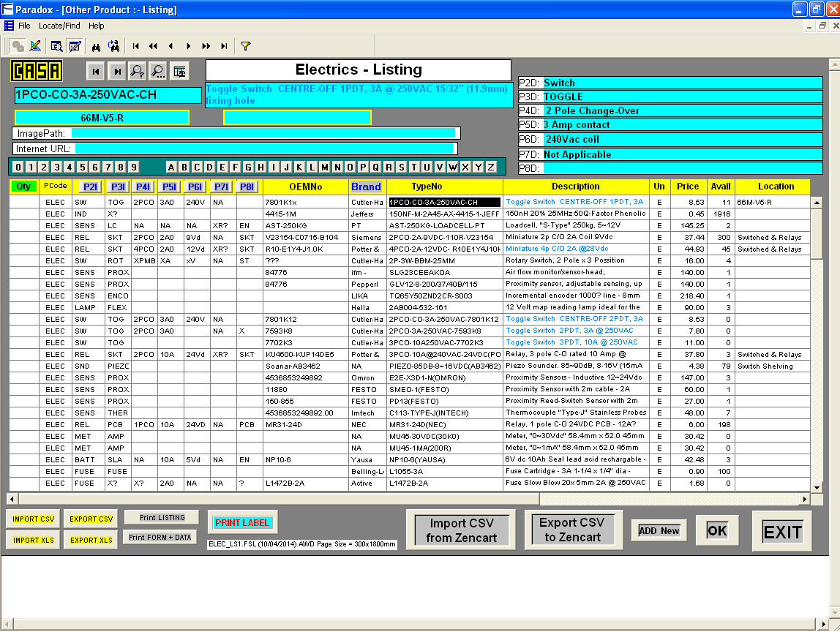Screen dimensions: 840x632
Task: Select letter filter button S
Action: click(401, 167)
